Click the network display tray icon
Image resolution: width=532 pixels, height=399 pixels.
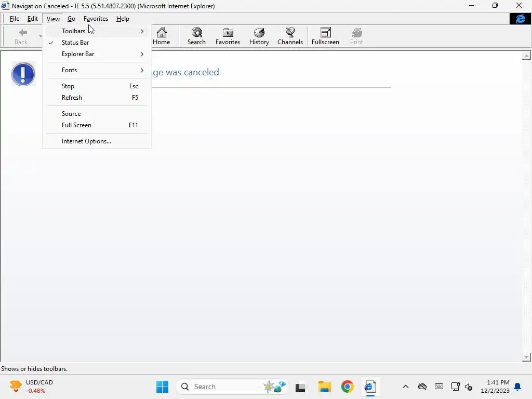point(455,387)
